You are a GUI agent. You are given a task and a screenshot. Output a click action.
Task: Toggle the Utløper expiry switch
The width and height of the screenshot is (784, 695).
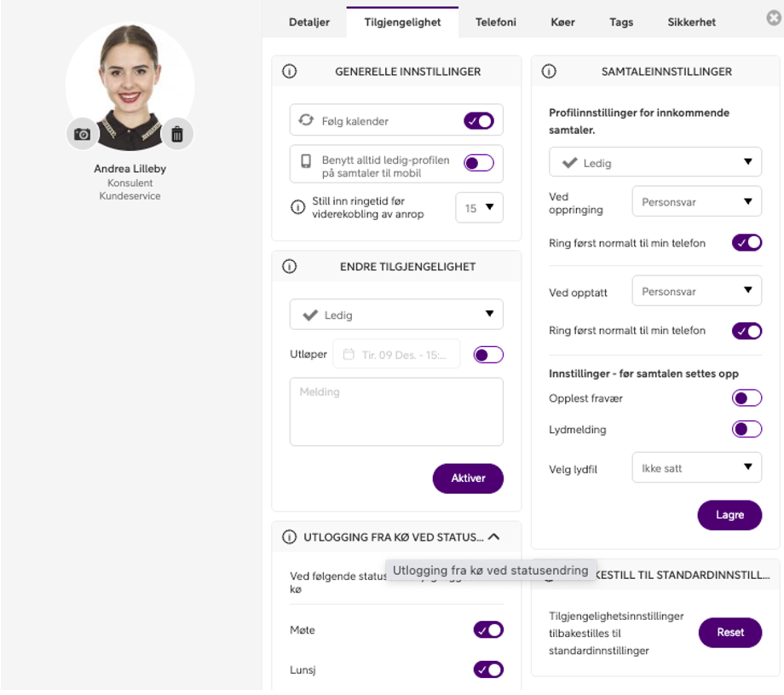(x=488, y=355)
